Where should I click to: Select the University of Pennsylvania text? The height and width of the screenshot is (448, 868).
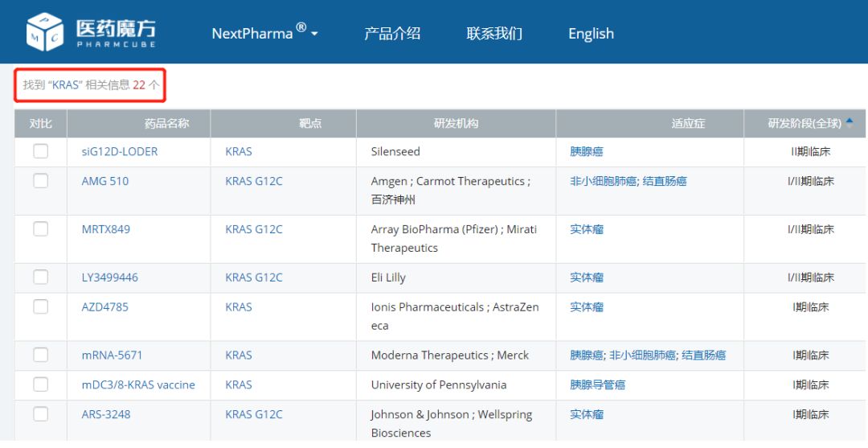coord(439,385)
